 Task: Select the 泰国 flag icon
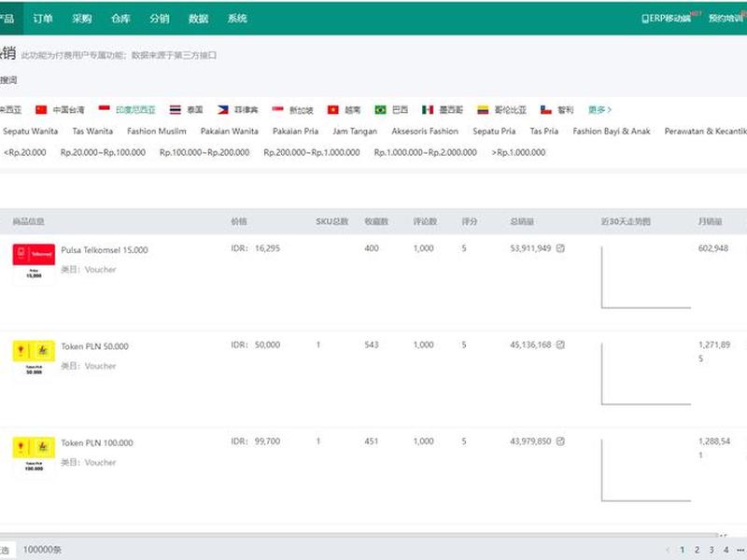point(176,110)
